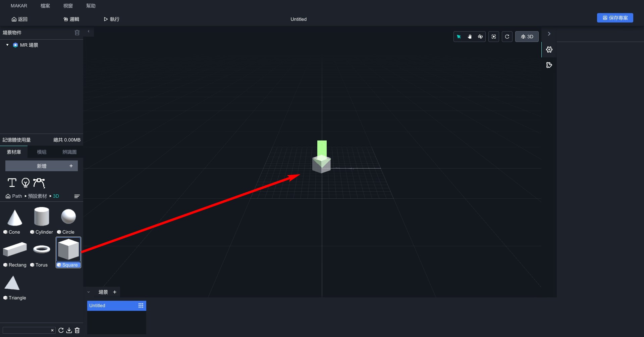Add a text object with the T icon
644x337 pixels.
pyautogui.click(x=12, y=183)
